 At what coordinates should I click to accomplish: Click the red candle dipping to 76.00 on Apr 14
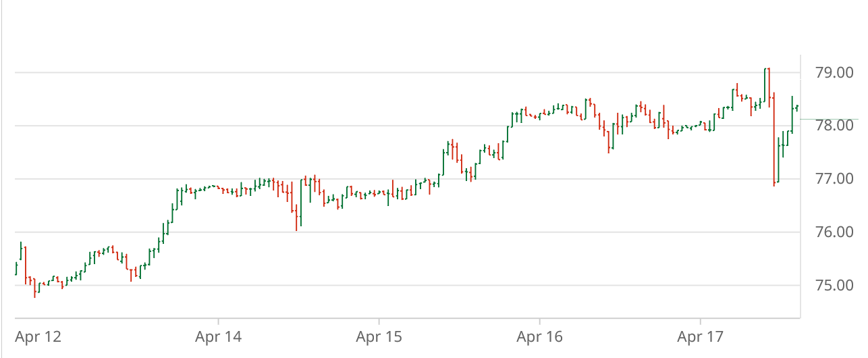click(296, 218)
